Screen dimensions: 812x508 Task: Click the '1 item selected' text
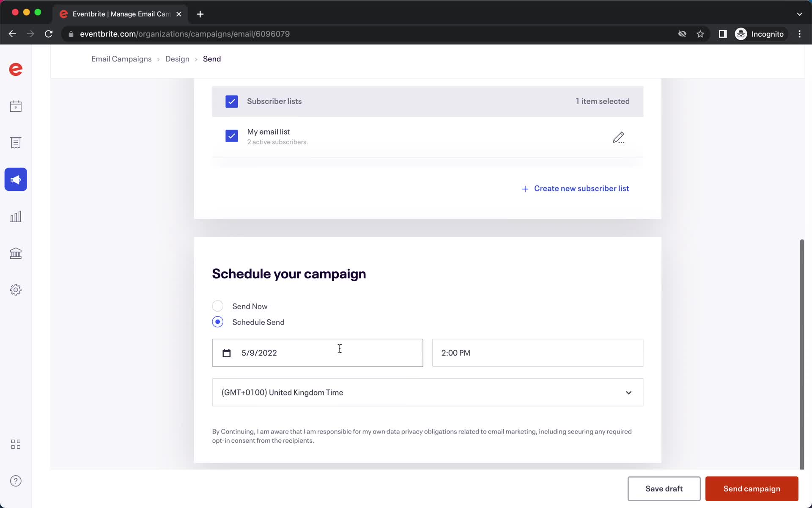point(602,101)
